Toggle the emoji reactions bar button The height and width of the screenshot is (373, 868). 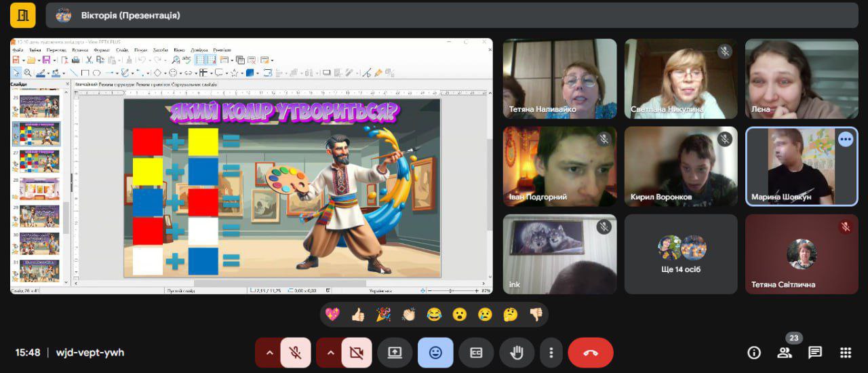tap(435, 353)
